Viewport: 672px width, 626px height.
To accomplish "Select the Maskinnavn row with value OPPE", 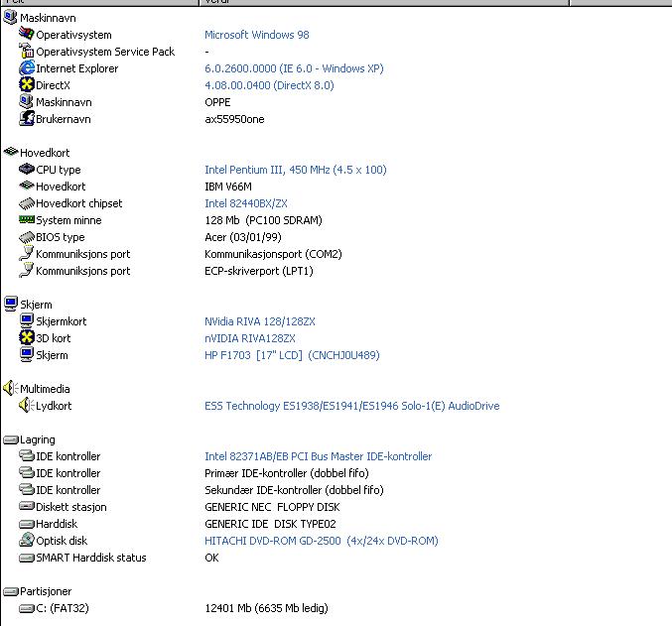I will pyautogui.click(x=64, y=102).
